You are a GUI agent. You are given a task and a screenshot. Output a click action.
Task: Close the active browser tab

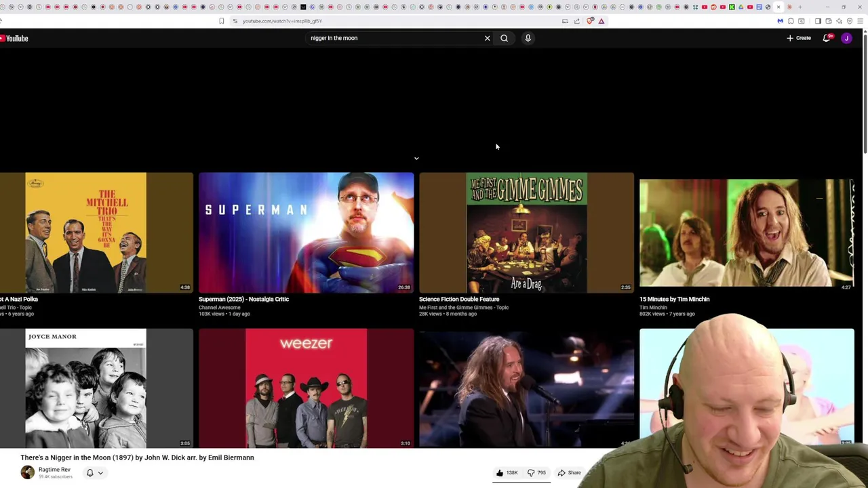point(778,7)
